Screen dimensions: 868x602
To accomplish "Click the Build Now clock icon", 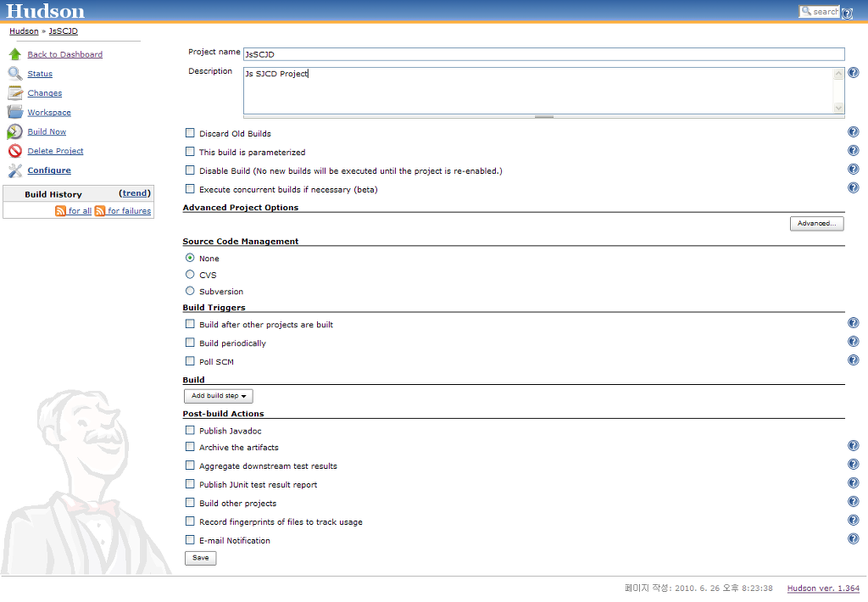I will [x=14, y=131].
